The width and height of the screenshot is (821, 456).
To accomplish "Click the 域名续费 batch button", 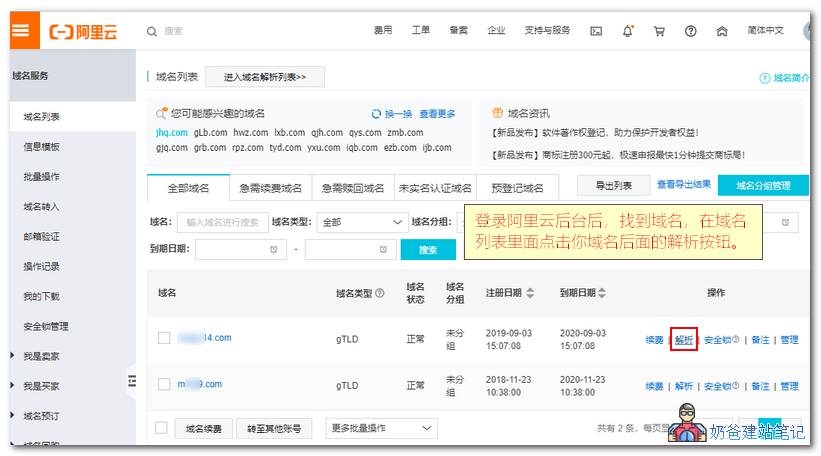I will pyautogui.click(x=204, y=429).
